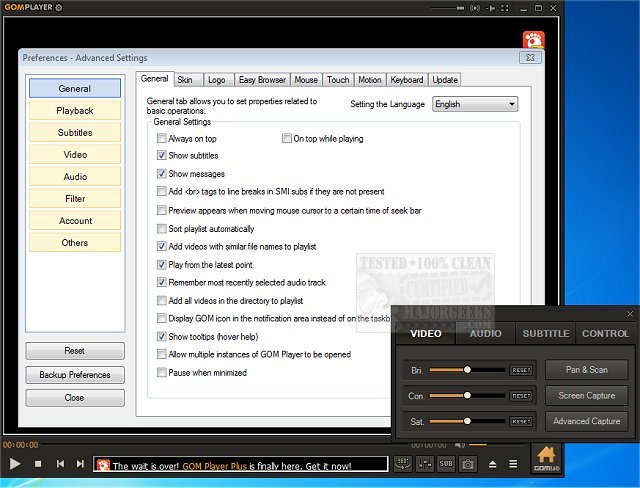
Task: Uncheck Show subtitles
Action: tap(162, 155)
